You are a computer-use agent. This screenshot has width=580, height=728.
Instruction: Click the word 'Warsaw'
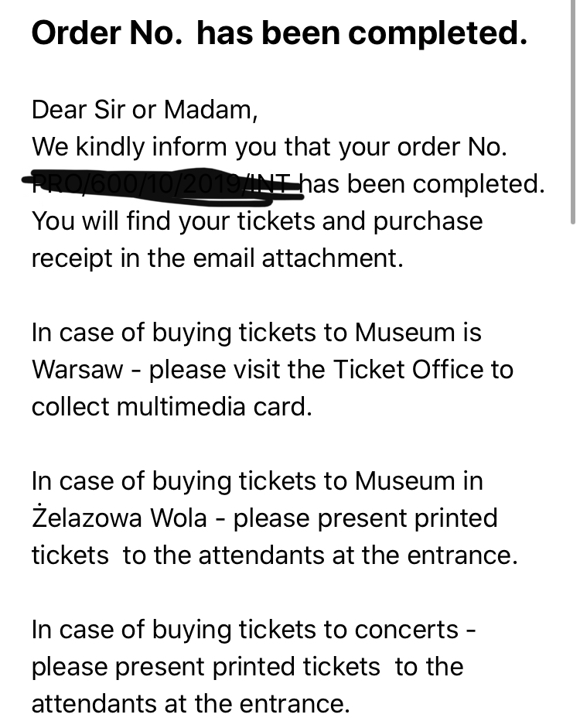(77, 369)
